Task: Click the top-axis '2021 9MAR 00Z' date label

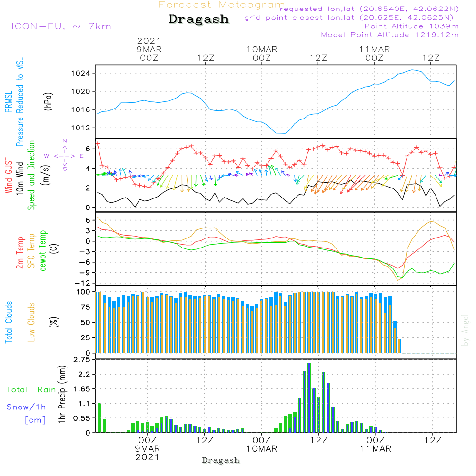Action: click(149, 49)
